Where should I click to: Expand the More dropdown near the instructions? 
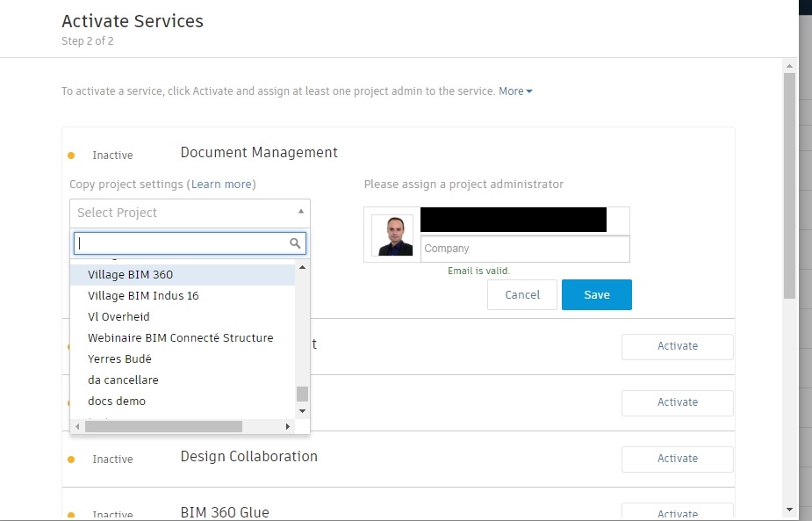[x=515, y=90]
